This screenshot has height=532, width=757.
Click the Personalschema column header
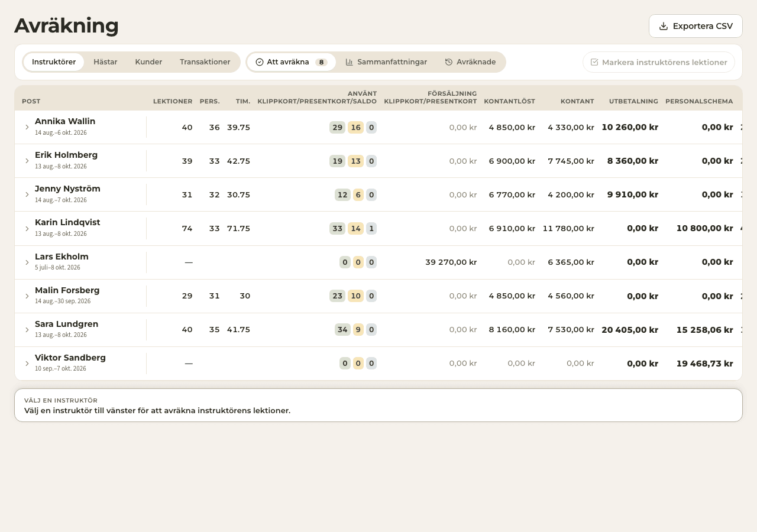coord(699,101)
